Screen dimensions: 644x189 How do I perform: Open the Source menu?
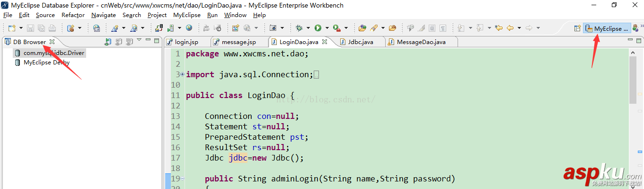[45, 15]
